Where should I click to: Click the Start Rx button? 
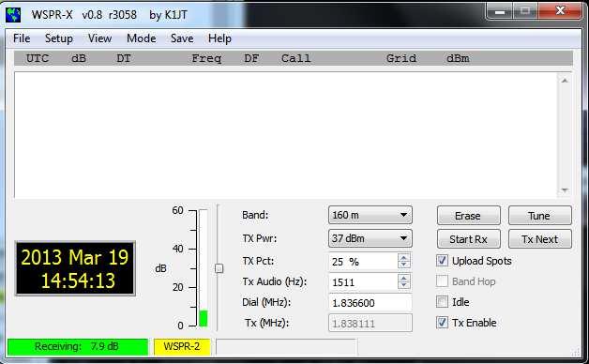tap(468, 239)
